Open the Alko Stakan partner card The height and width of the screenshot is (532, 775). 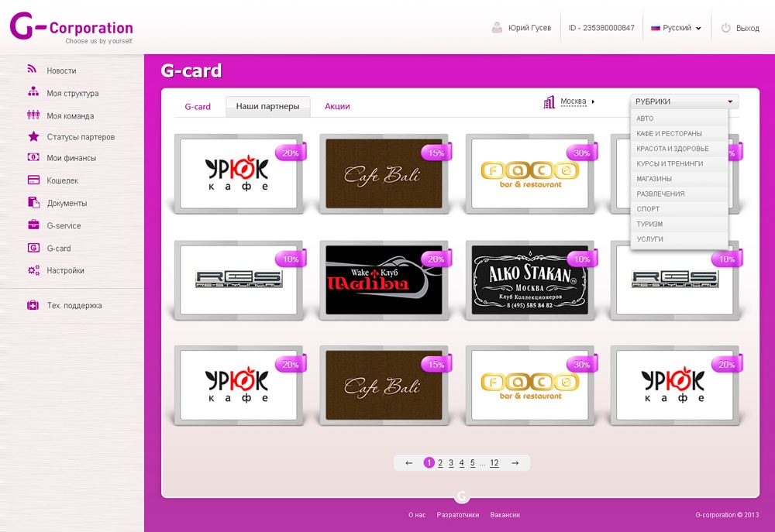point(530,280)
